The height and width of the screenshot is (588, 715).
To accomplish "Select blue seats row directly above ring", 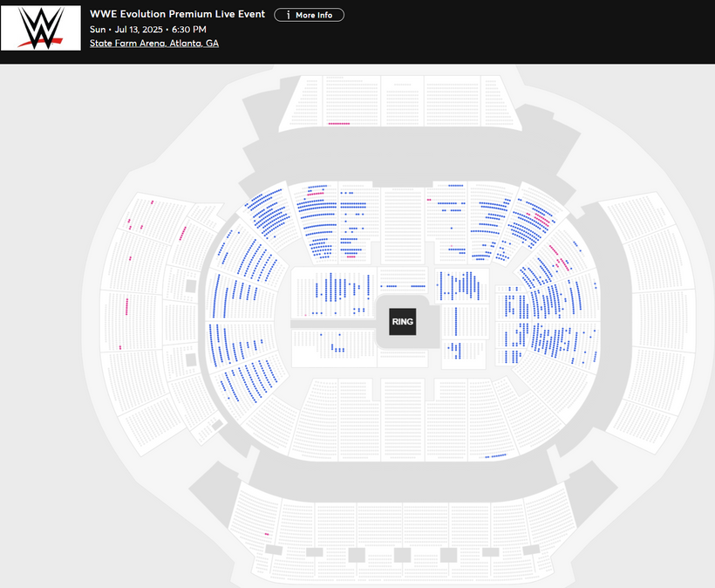I will click(x=401, y=285).
